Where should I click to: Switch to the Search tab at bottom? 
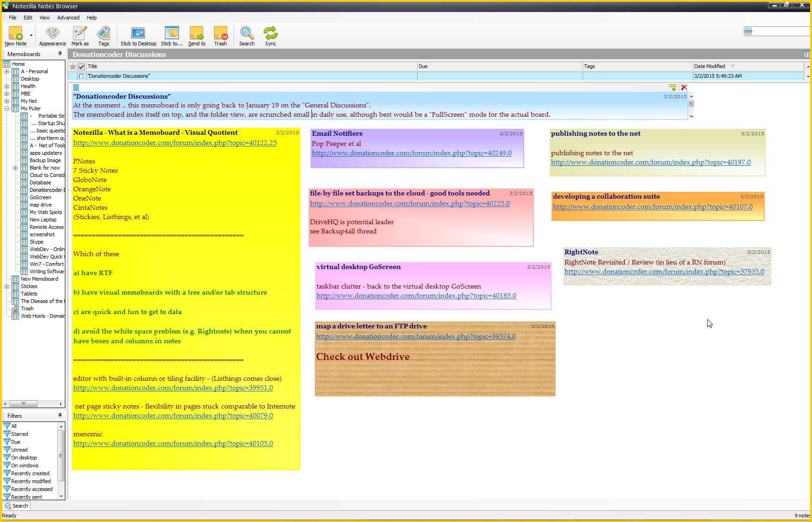[17, 506]
